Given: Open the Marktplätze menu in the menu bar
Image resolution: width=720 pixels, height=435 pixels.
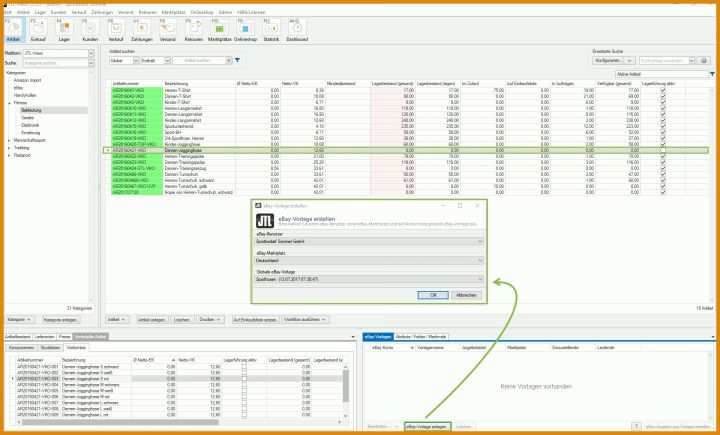Looking at the screenshot, I should (174, 12).
